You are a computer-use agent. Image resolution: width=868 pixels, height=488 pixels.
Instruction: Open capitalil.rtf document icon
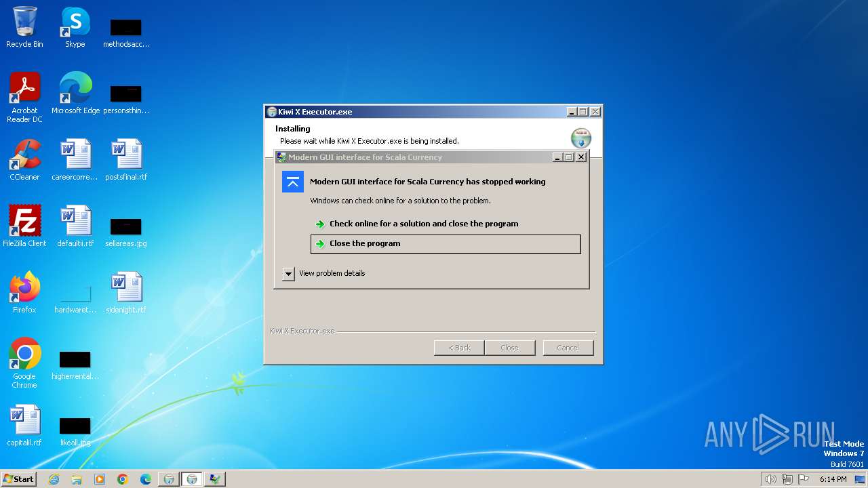(24, 426)
